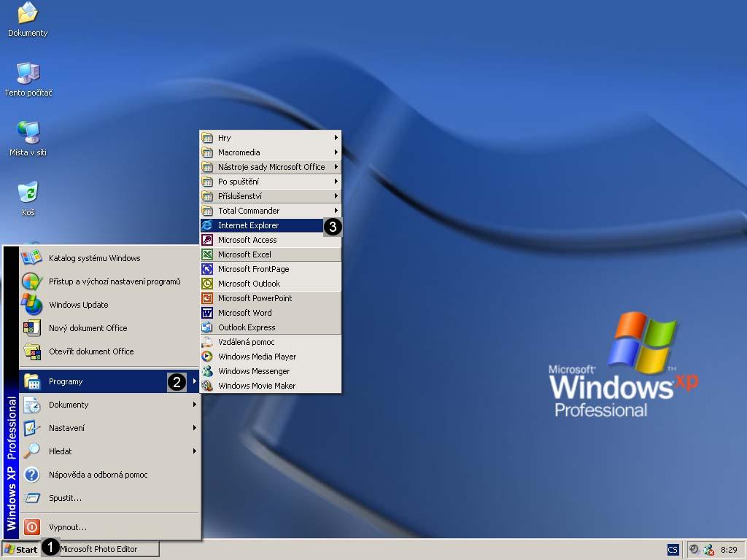Click the Microsoft FrontPage icon
Image resolution: width=747 pixels, height=560 pixels.
(x=207, y=269)
